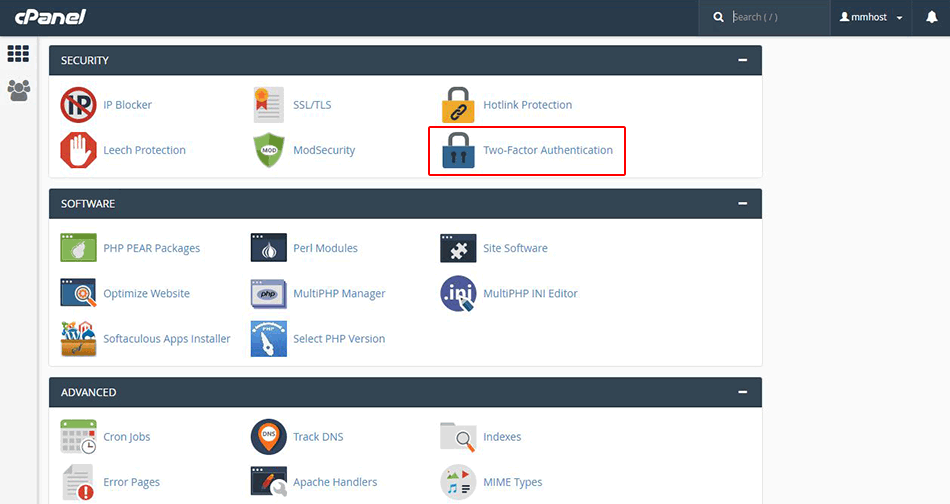Select the Two-Factor Authentication icon
This screenshot has height=504, width=950.
coord(458,150)
